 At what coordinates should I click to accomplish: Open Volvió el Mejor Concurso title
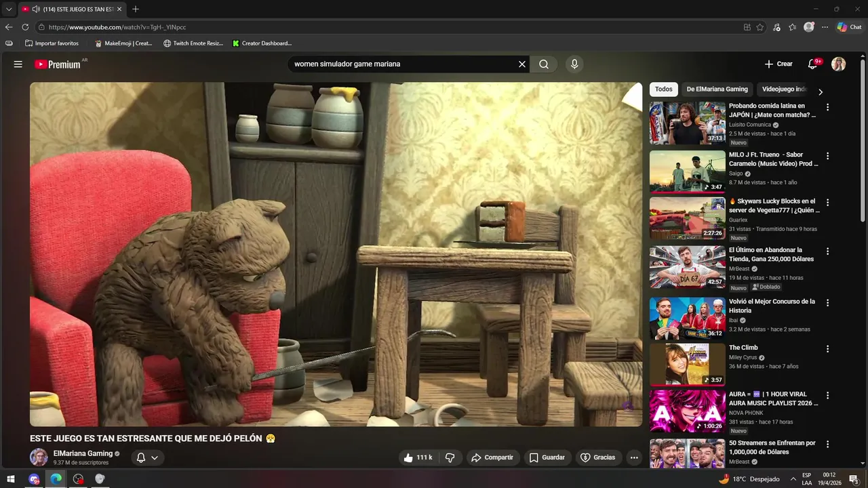(772, 306)
